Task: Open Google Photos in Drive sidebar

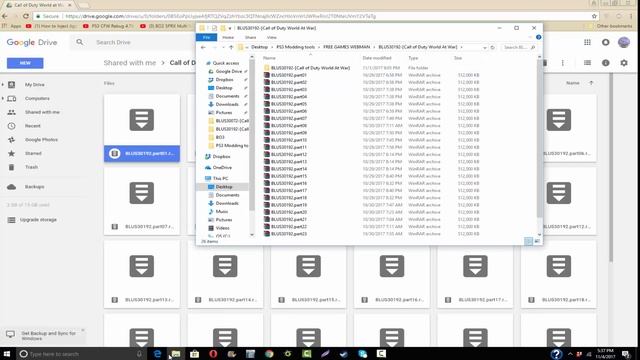Action: coord(41,140)
